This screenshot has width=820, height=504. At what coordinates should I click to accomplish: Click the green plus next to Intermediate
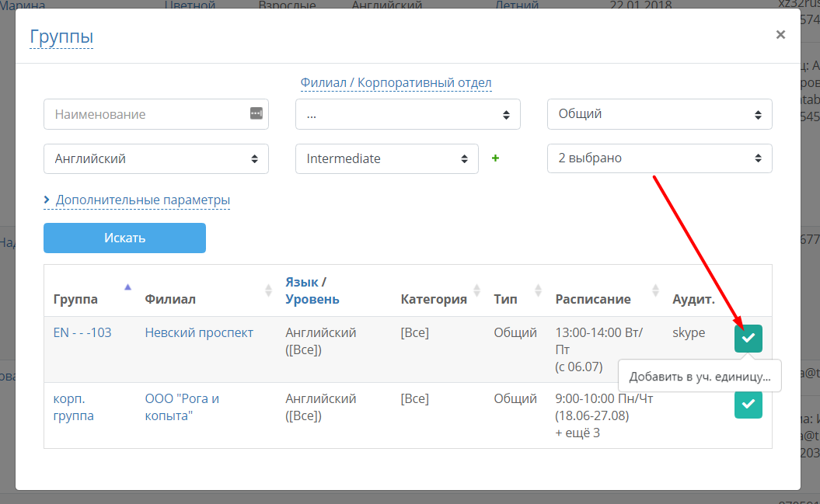point(494,158)
